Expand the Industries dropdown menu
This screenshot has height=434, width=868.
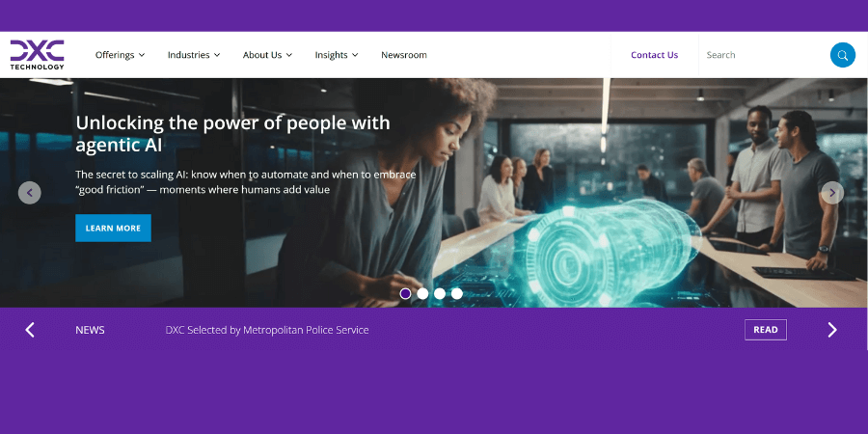click(194, 55)
